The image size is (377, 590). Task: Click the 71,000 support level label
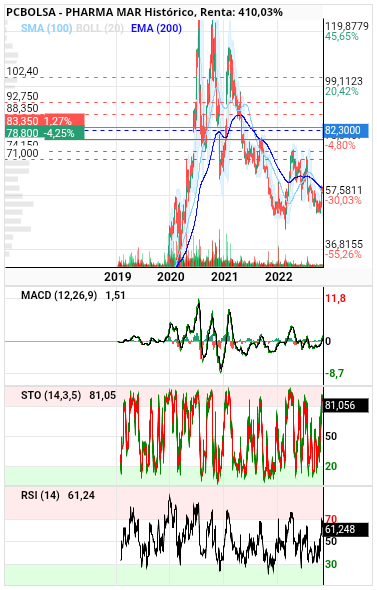[x=23, y=153]
